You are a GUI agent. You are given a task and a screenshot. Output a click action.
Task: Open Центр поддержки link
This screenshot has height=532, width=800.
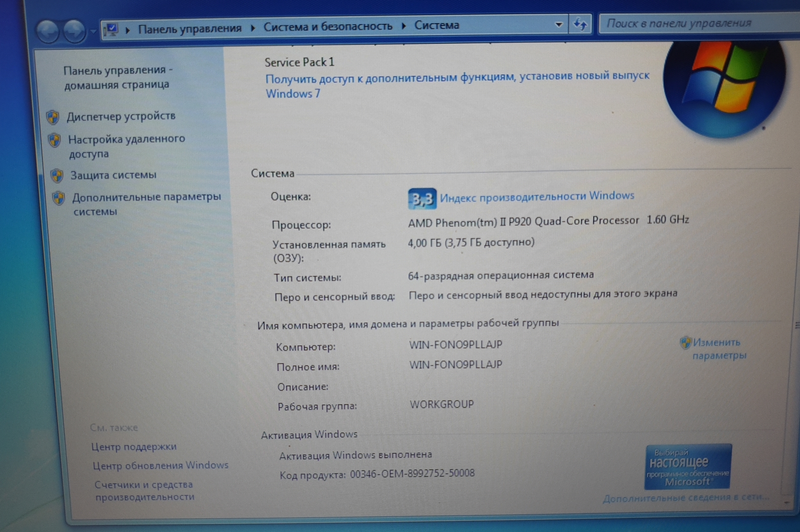click(x=133, y=446)
